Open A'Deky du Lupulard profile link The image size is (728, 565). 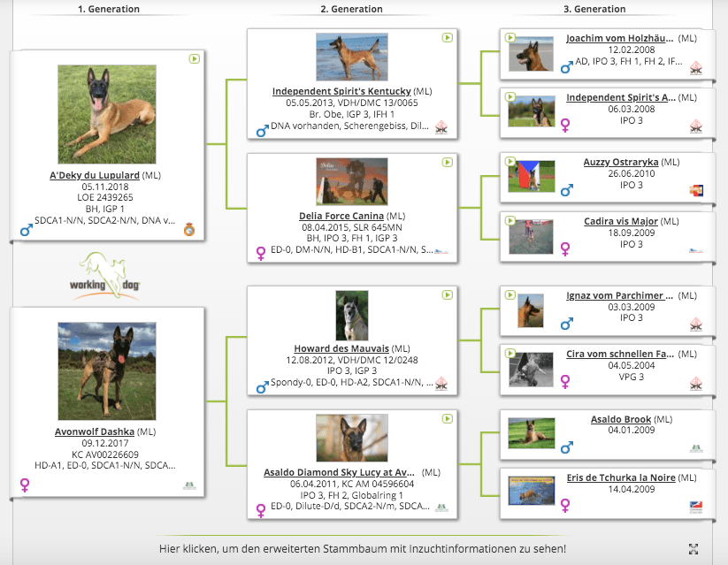95,175
